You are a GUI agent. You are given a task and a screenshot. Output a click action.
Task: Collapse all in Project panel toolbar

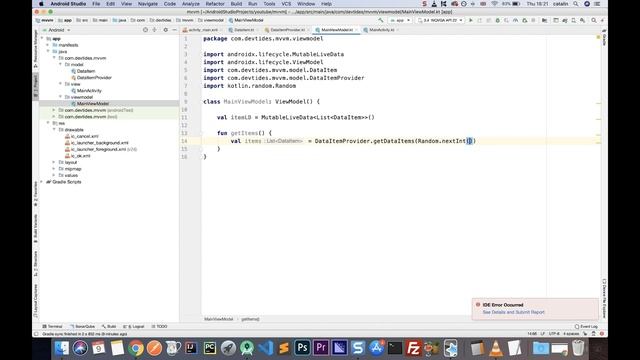pos(155,30)
